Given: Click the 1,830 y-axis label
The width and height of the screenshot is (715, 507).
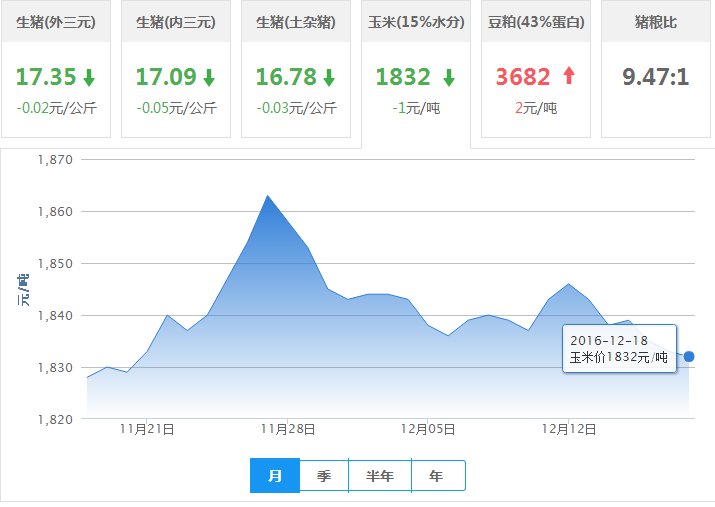Looking at the screenshot, I should [55, 367].
